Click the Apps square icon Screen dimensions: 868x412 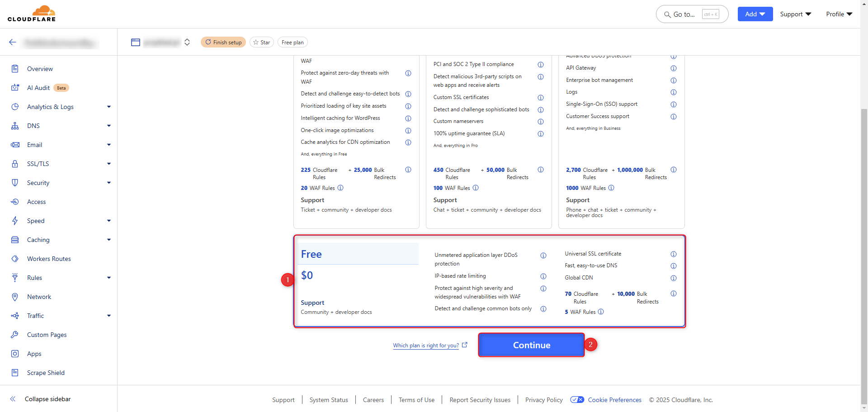click(15, 354)
